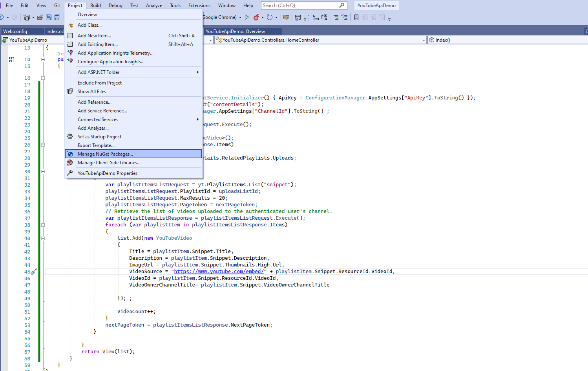
Task: Click the Add Existing Item icon in menu
Action: click(x=70, y=44)
